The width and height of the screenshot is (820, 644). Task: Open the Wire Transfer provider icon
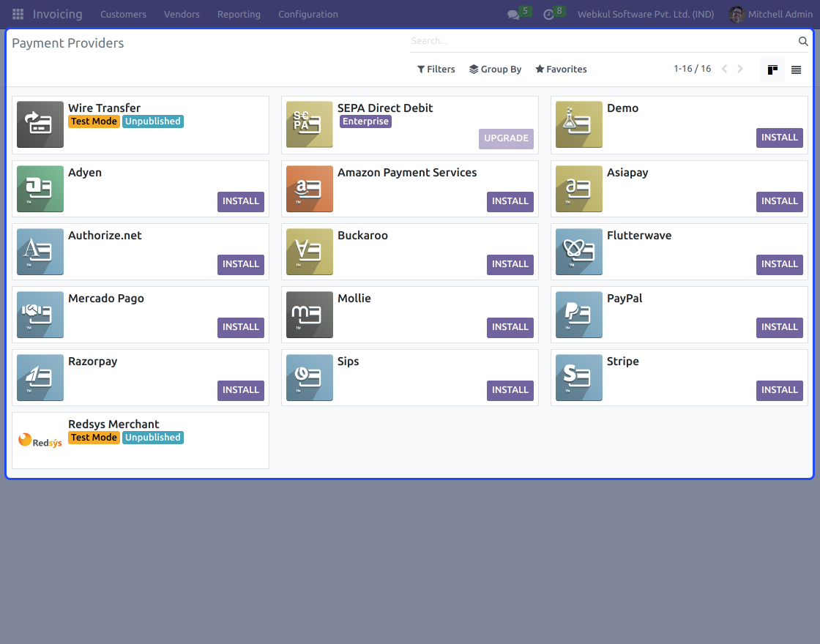(x=40, y=124)
